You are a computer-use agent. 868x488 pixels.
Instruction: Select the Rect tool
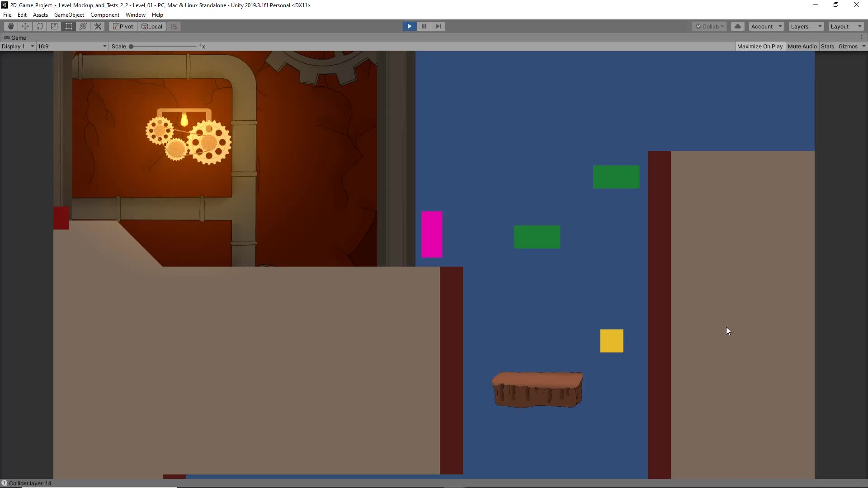(x=69, y=26)
